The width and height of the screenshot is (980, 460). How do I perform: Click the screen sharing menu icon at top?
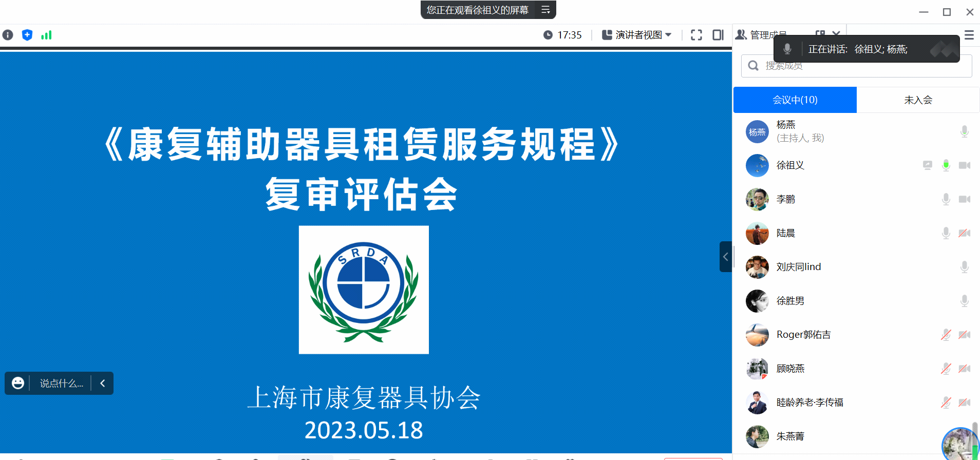click(545, 10)
